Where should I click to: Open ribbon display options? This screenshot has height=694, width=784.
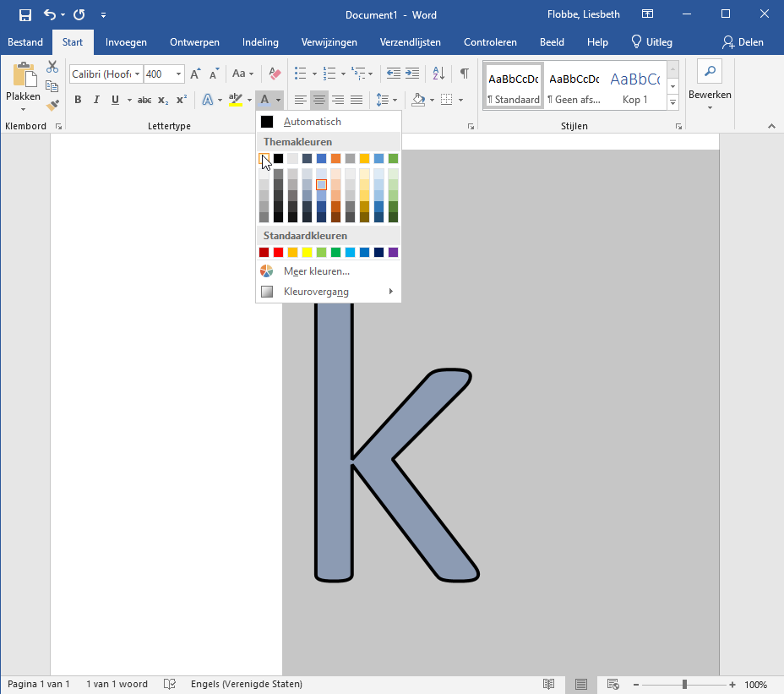pyautogui.click(x=647, y=14)
